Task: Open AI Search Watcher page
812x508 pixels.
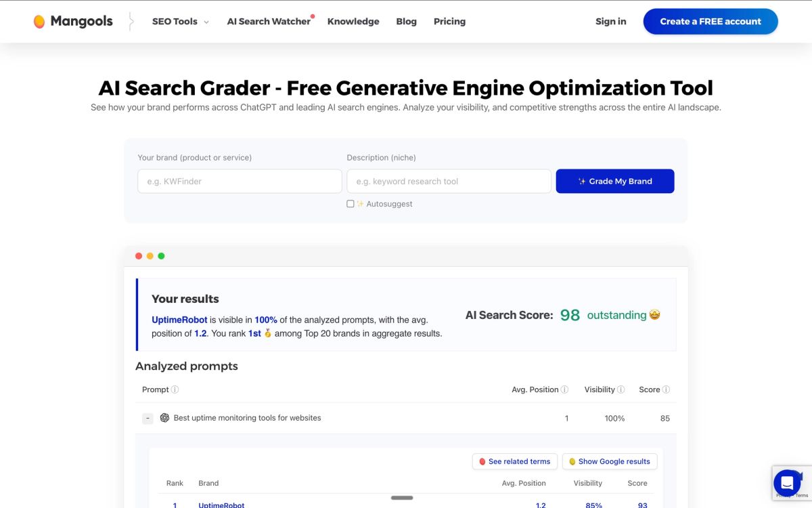Action: tap(269, 22)
